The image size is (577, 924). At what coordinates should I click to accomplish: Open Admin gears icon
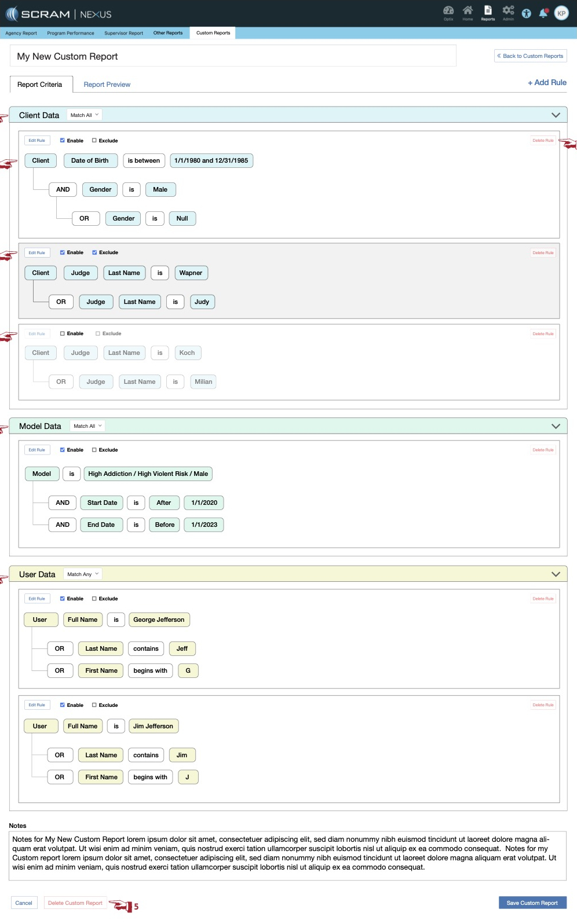click(508, 12)
